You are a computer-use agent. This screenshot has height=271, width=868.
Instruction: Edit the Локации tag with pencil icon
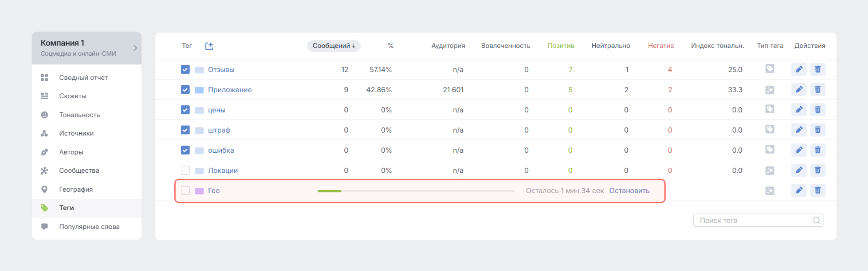pos(799,170)
